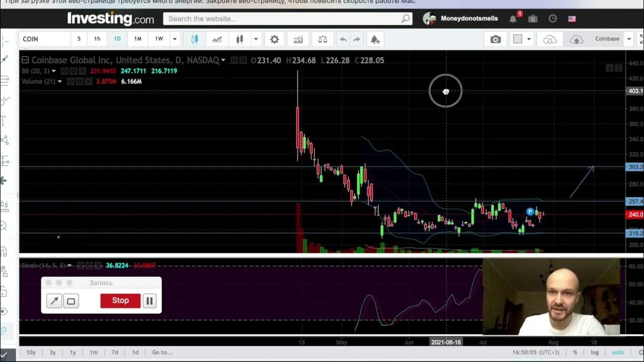Select the arrow tool in Запись window
This screenshot has height=362, width=644.
pos(54,301)
